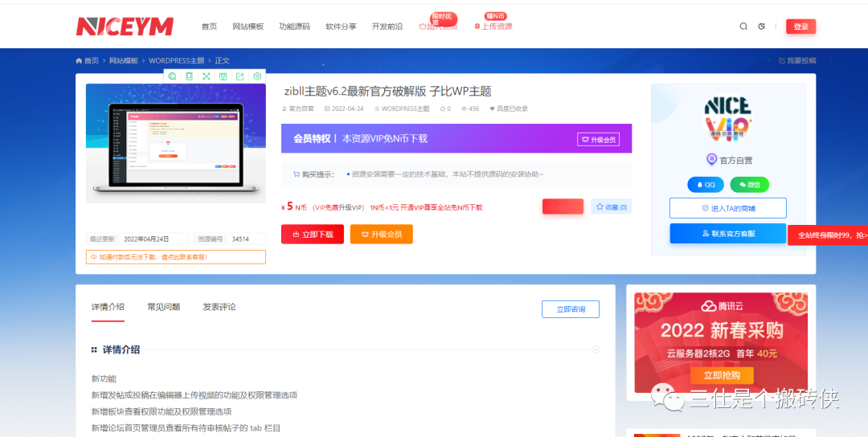868x437 pixels.
Task: Click the WORDPRESS主题 category tag under title
Action: click(x=402, y=108)
